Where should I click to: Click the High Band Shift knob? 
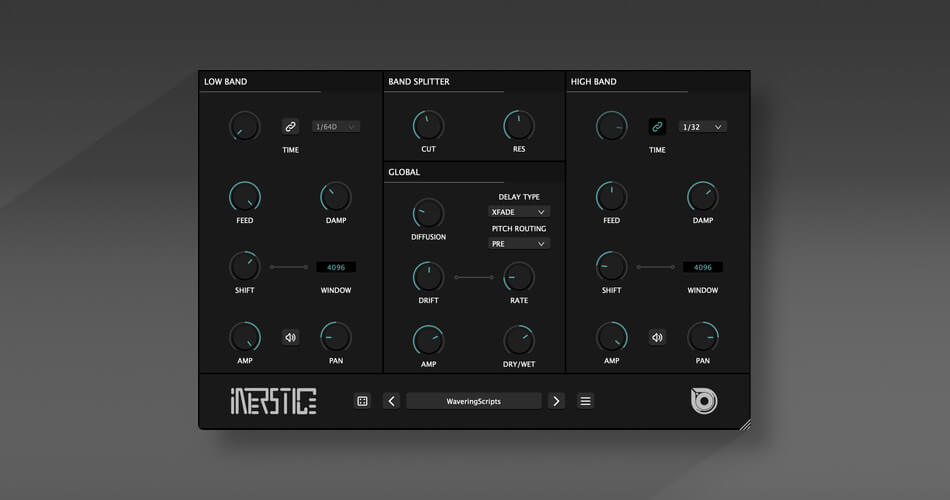point(611,267)
